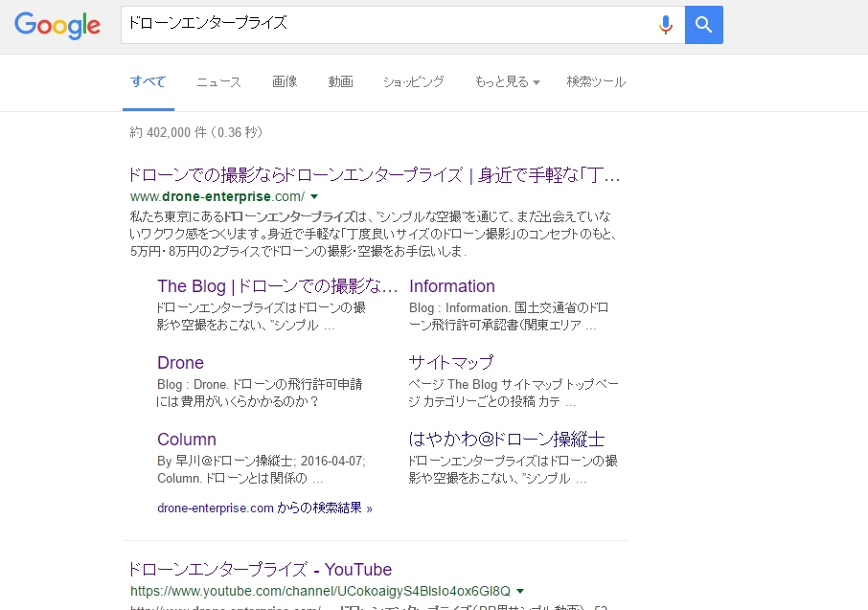Open the Column sitelink
The height and width of the screenshot is (610, 868).
pos(187,439)
